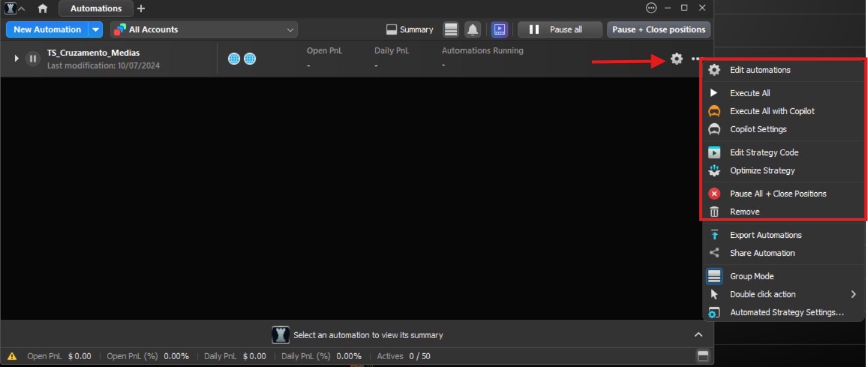Click the Daily PnL (%) 0.00% status value
The height and width of the screenshot is (367, 868).
tap(321, 356)
